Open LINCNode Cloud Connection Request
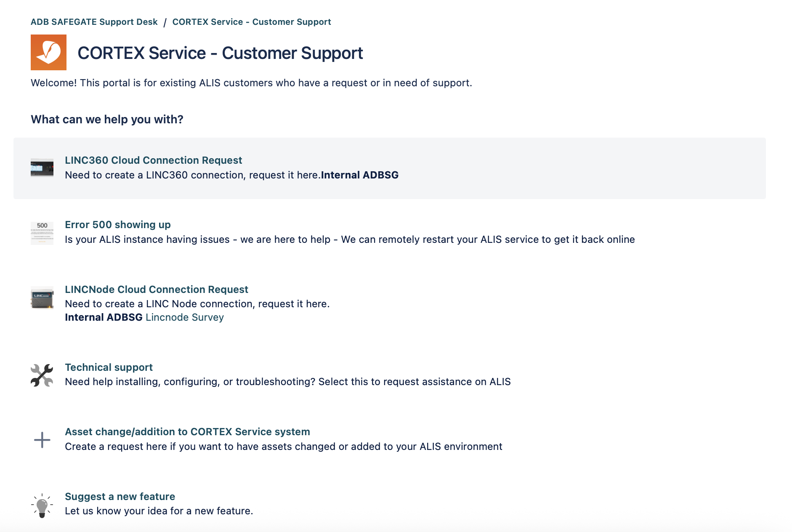 click(x=156, y=290)
